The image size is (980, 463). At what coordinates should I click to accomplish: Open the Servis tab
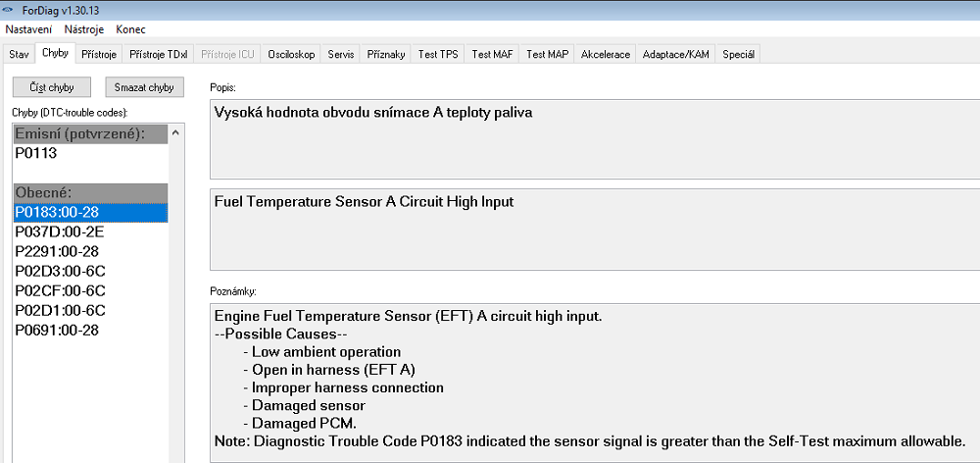(341, 54)
